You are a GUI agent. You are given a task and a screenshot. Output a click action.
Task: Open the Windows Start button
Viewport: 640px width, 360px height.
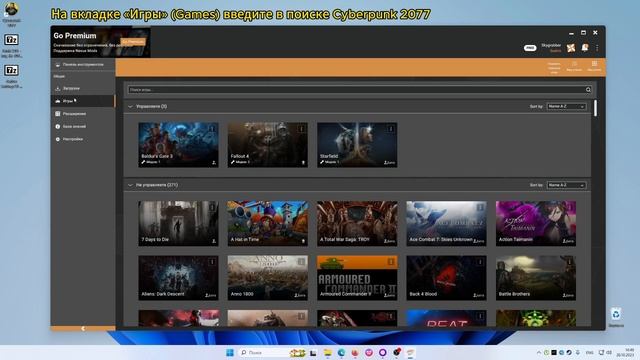(230, 352)
